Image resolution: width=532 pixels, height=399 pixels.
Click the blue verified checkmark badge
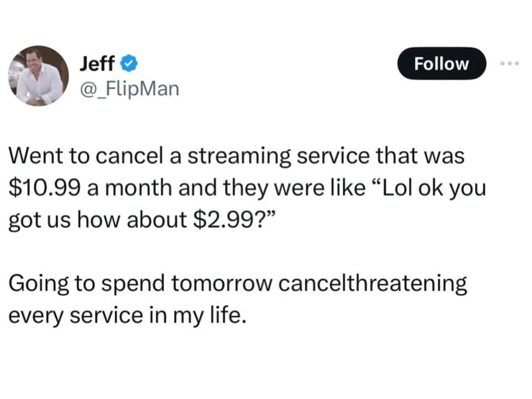pyautogui.click(x=129, y=64)
